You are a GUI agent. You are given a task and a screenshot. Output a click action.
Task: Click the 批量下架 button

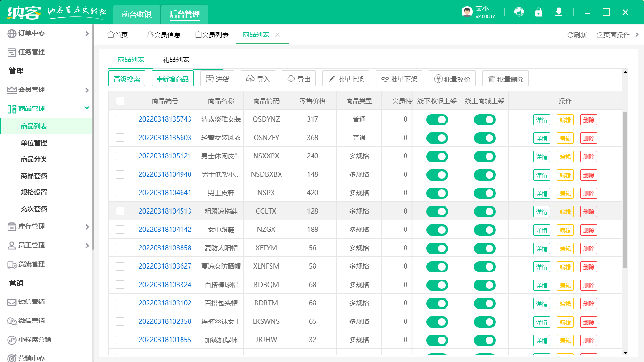[399, 79]
